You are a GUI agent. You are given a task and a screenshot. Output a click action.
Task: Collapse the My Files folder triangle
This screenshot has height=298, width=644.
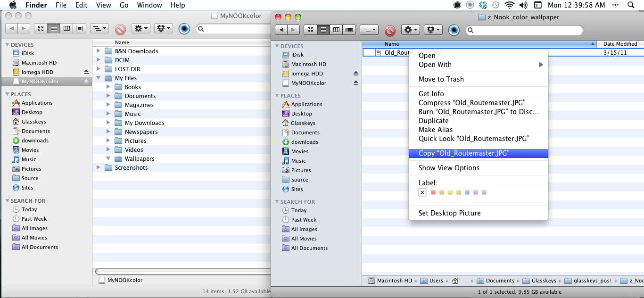point(99,78)
